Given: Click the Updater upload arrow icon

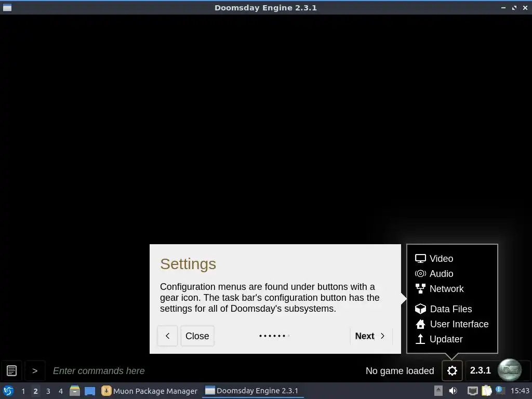Looking at the screenshot, I should 420,339.
